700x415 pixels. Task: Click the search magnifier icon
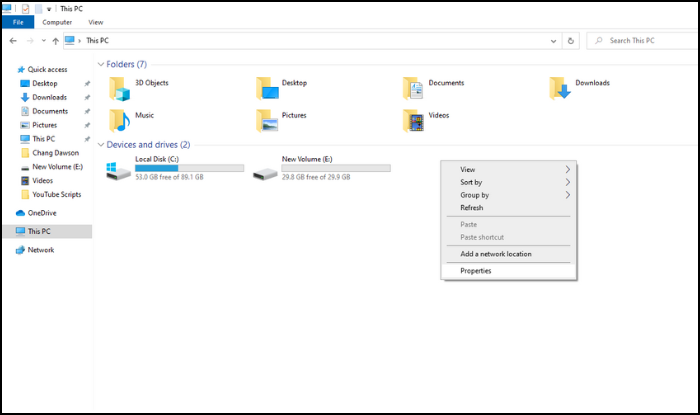[599, 40]
